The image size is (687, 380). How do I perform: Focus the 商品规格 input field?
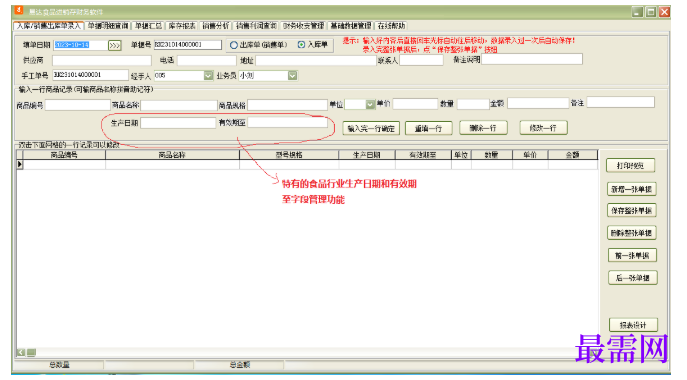pos(287,105)
